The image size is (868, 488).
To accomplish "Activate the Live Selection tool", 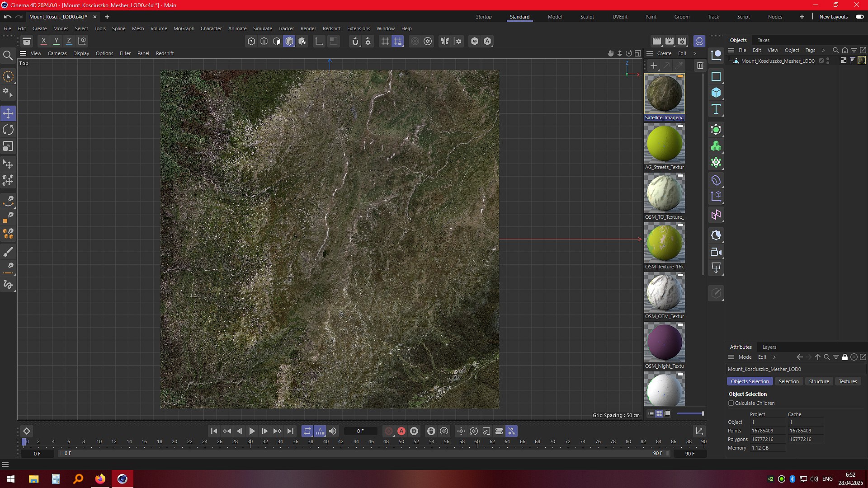I will click(x=8, y=76).
